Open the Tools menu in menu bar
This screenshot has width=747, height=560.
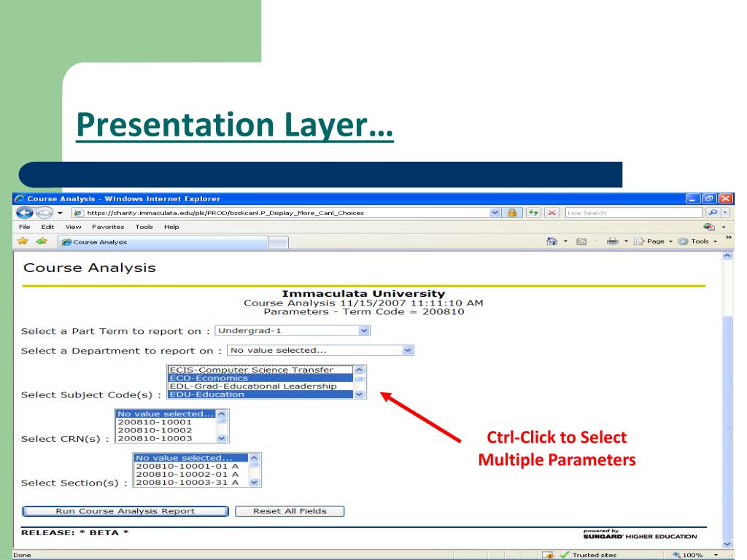[x=144, y=227]
